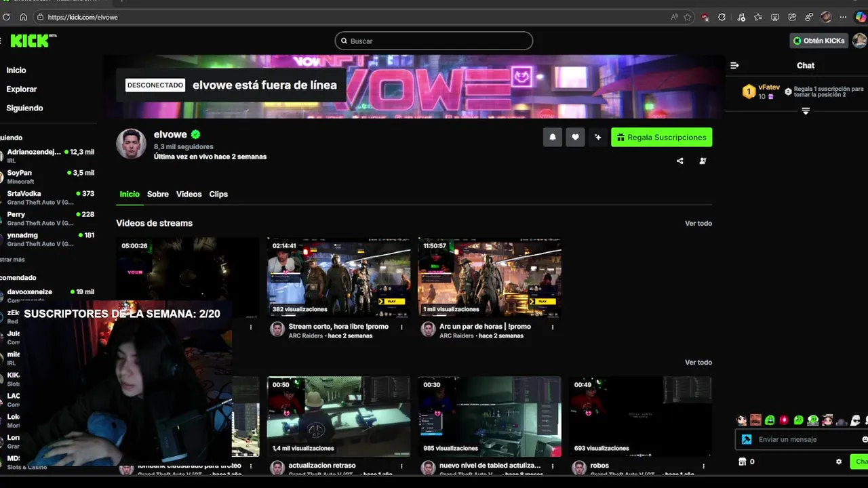
Task: Click vFatev top gifter entry
Action: tap(762, 91)
